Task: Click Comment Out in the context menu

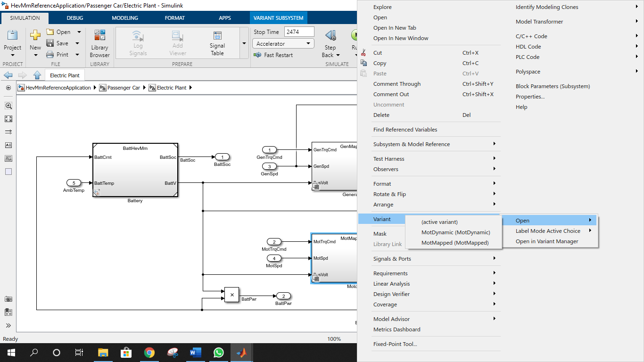Action: pos(390,94)
